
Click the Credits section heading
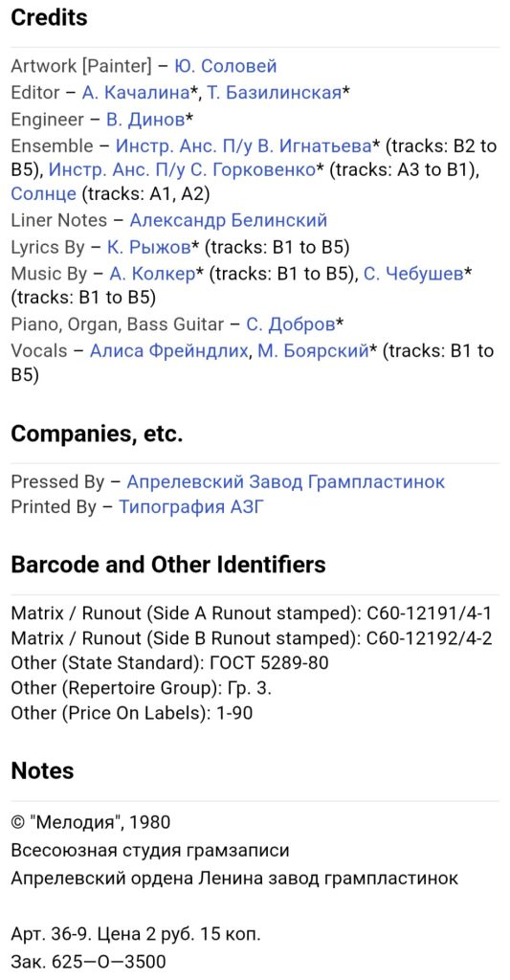[x=50, y=17]
